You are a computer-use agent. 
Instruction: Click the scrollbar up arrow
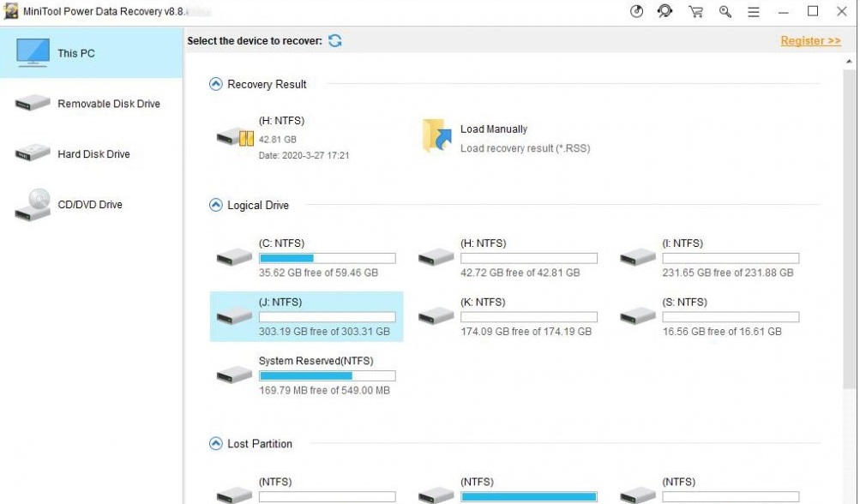[849, 62]
